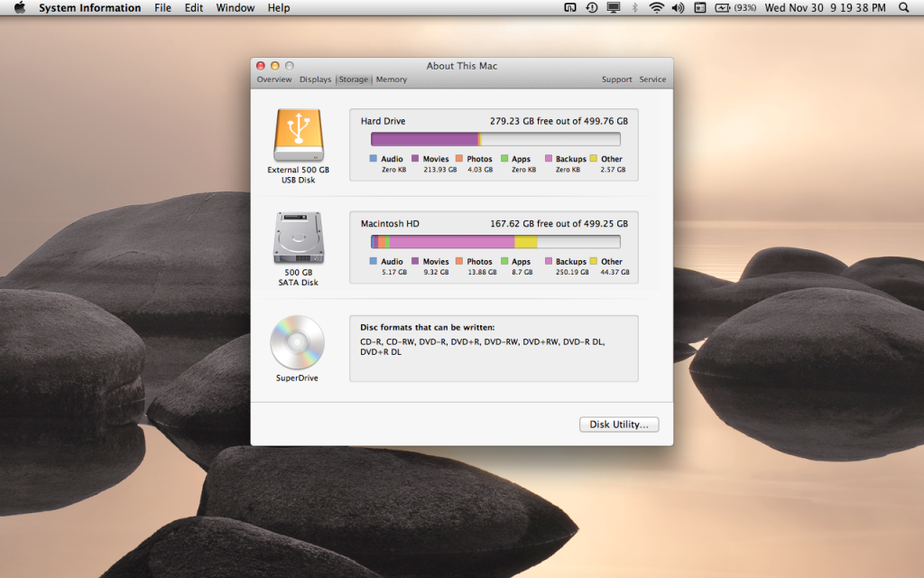Click the Hard Drive usage bar
This screenshot has height=578, width=924.
(x=495, y=139)
